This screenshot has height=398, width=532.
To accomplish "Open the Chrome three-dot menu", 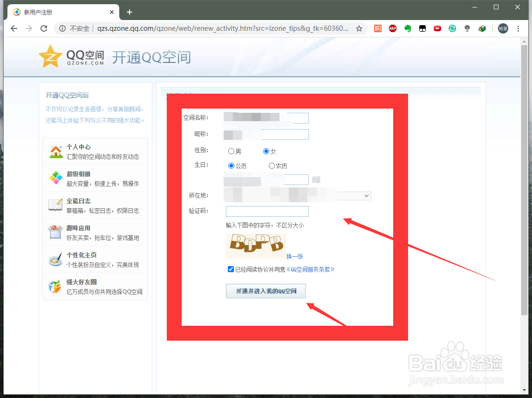I will [x=518, y=28].
